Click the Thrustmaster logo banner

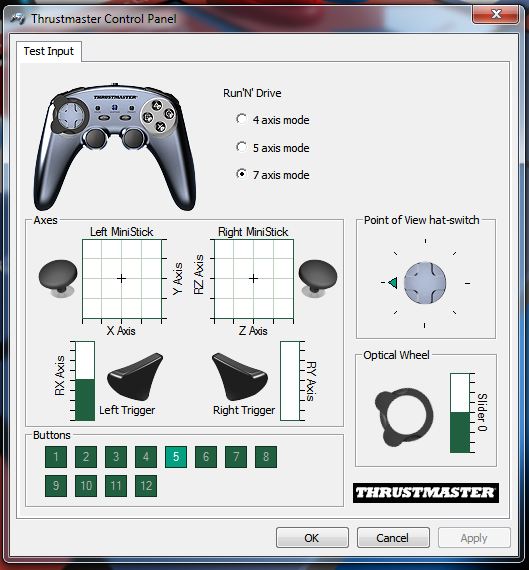426,493
